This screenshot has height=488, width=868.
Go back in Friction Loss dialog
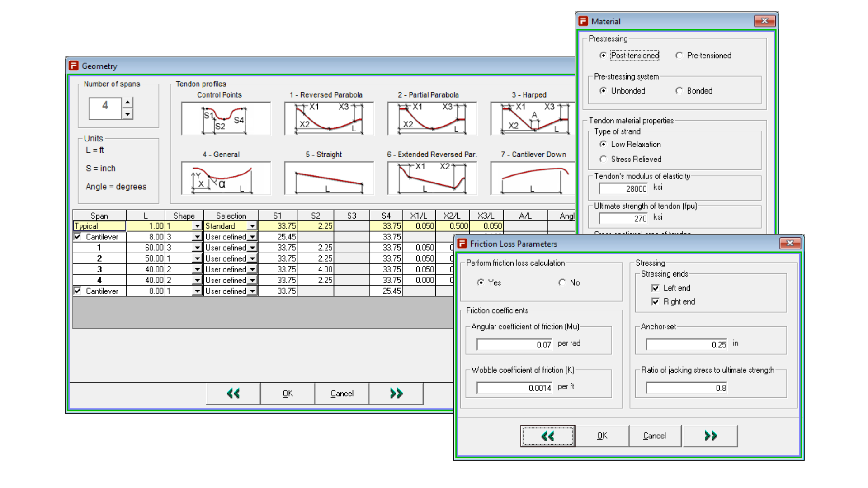tap(547, 436)
